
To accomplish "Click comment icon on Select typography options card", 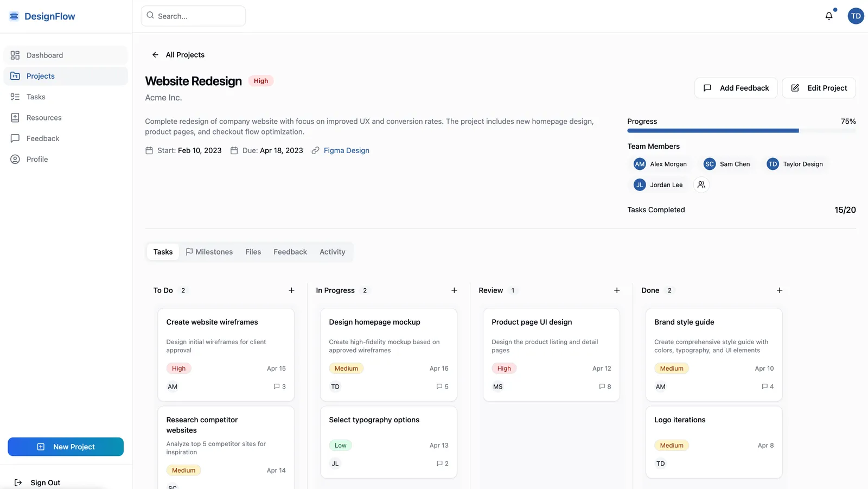I will 439,463.
